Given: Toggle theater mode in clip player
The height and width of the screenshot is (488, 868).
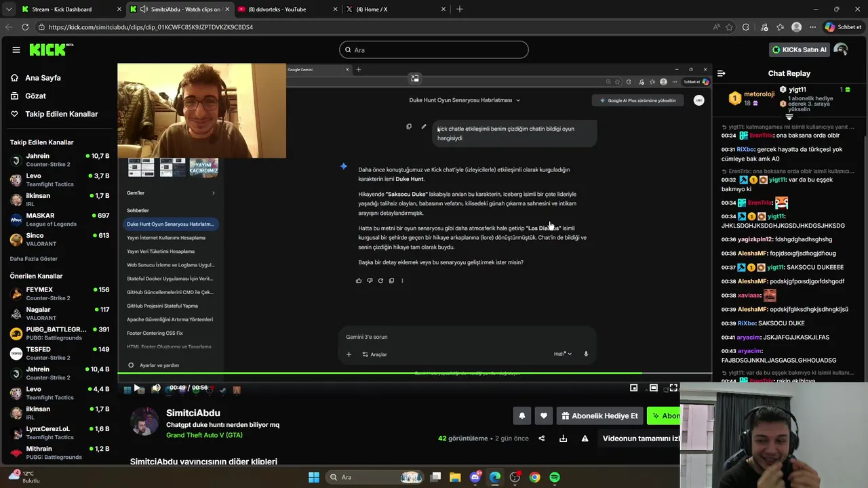Looking at the screenshot, I should point(653,388).
